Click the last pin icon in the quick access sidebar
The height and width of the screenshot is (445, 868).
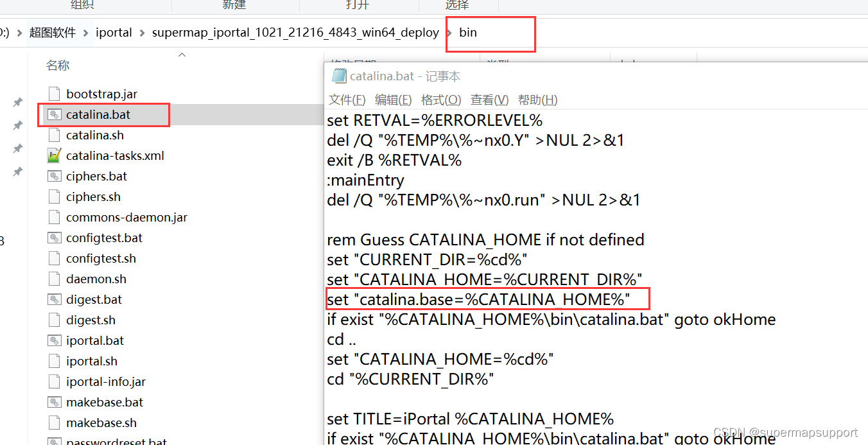[x=18, y=171]
